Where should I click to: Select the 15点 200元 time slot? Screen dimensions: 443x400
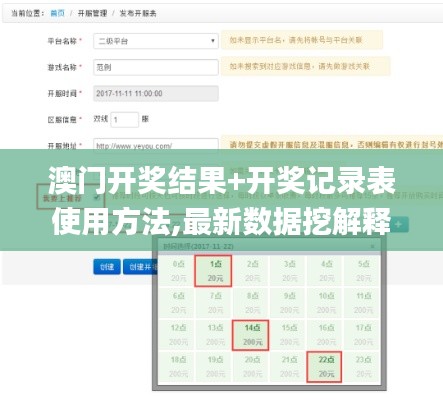pyautogui.click(x=287, y=335)
